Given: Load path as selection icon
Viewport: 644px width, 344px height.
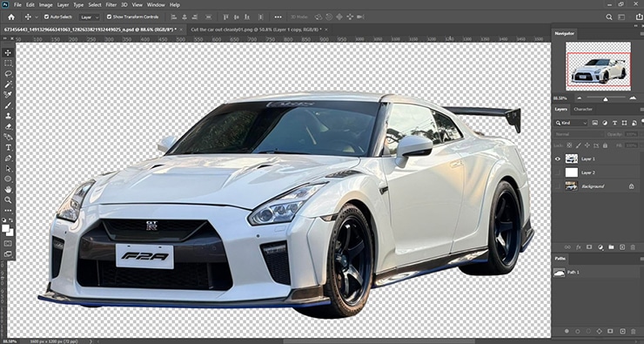Looking at the screenshot, I should coord(588,331).
